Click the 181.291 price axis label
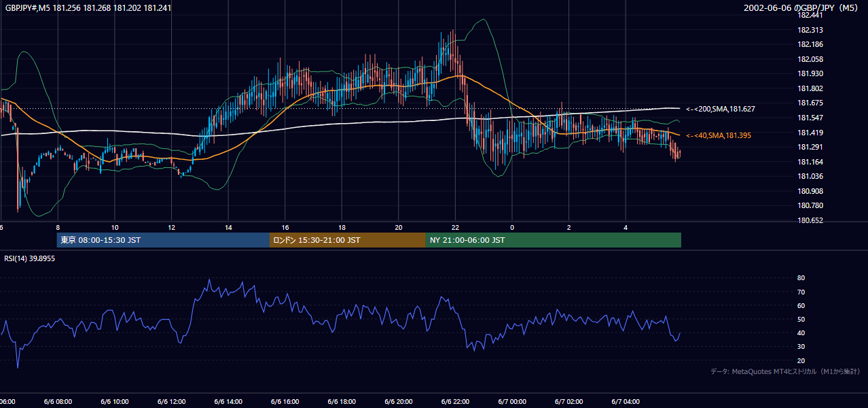 pos(810,147)
